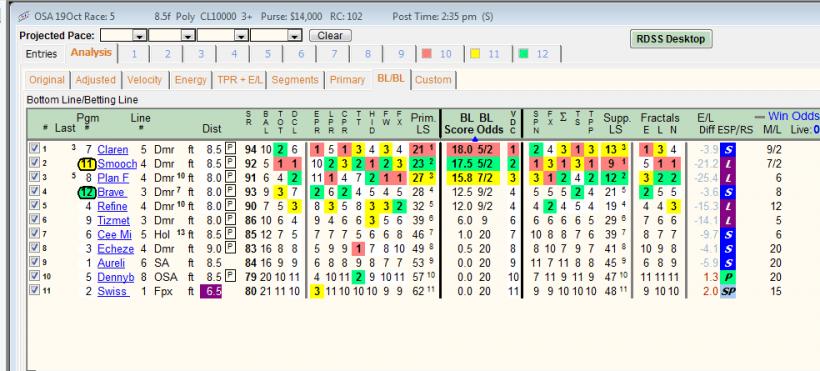Click the Dist column header

click(x=212, y=128)
